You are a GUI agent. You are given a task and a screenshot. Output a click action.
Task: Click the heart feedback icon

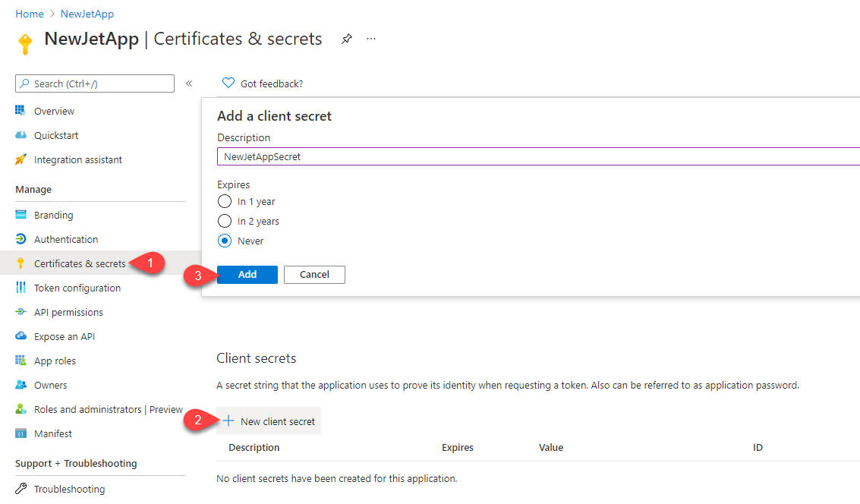coord(228,83)
